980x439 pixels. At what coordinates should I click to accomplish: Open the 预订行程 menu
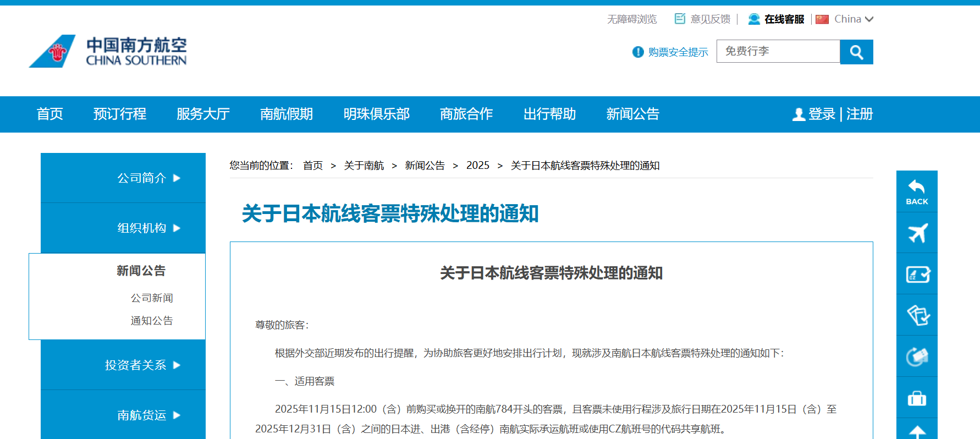(120, 114)
